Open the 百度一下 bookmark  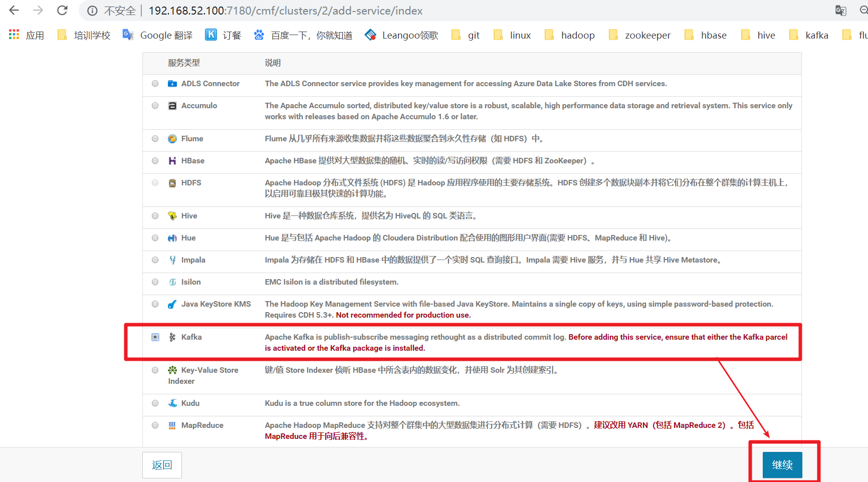tap(303, 35)
